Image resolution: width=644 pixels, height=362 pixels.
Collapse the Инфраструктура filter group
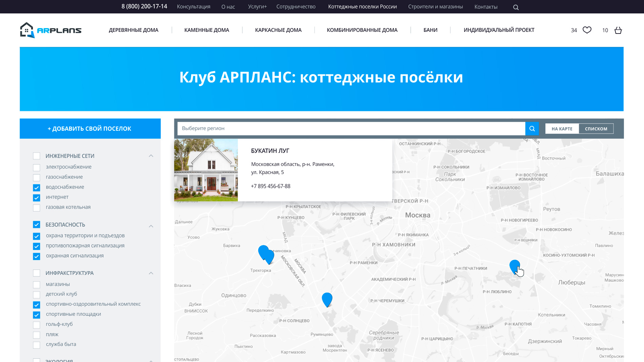coord(151,273)
